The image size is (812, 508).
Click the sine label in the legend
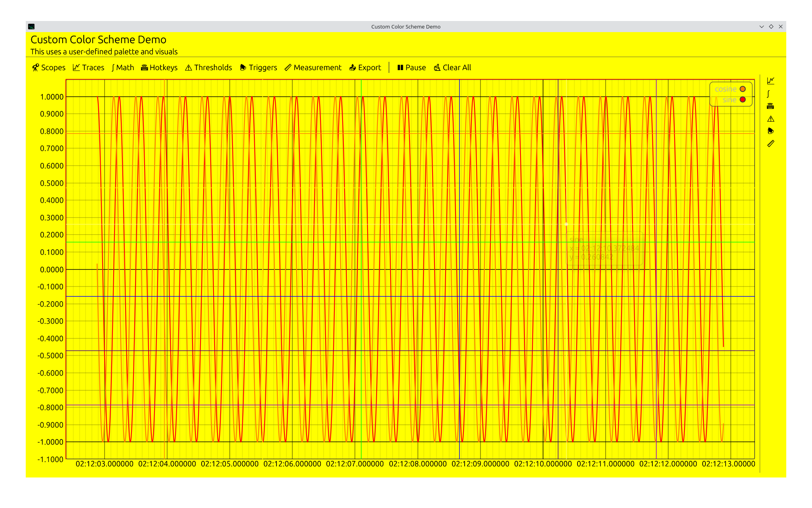tap(729, 100)
